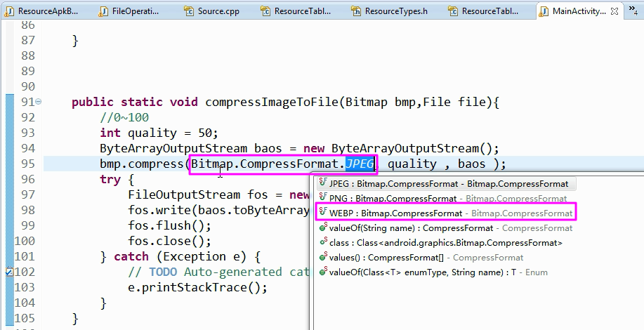
Task: Click line number 95 in the gutter
Action: click(28, 164)
